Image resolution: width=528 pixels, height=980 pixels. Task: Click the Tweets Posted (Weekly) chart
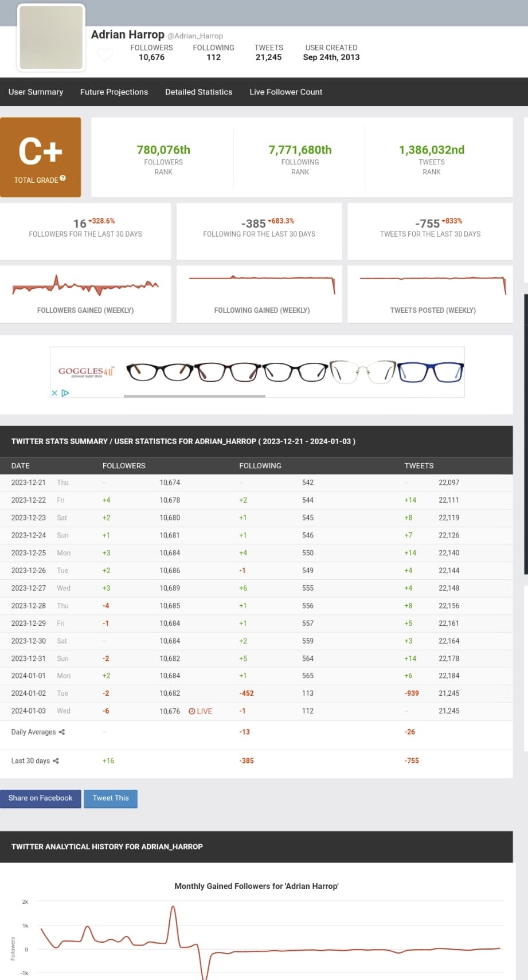pos(433,285)
